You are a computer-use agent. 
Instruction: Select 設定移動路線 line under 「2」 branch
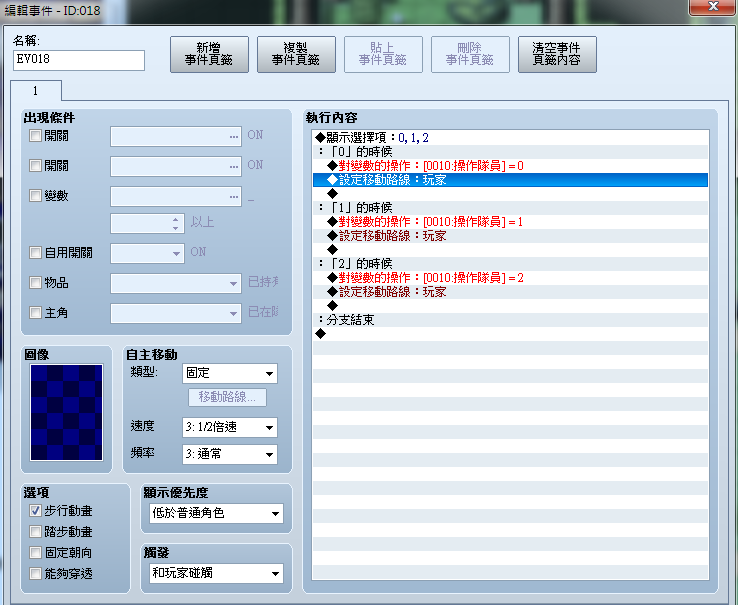point(511,292)
